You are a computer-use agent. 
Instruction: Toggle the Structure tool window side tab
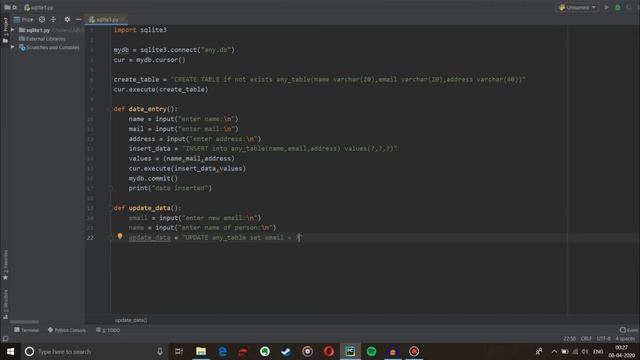(x=5, y=304)
